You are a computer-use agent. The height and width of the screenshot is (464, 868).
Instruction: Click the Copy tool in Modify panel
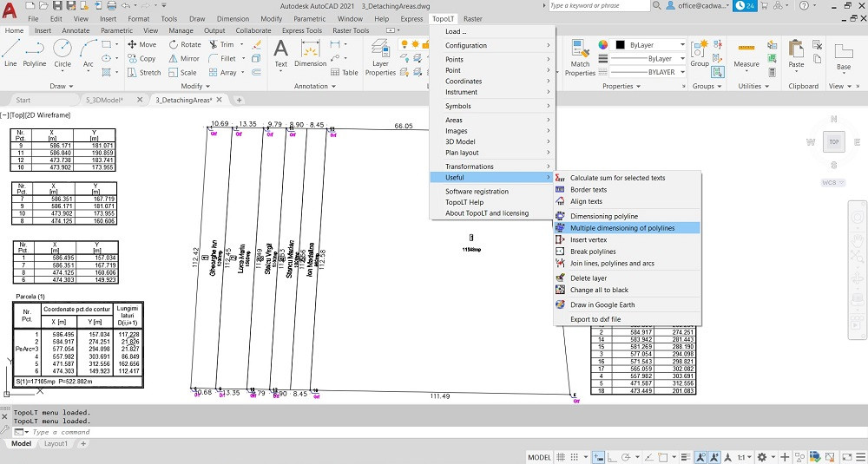click(141, 58)
